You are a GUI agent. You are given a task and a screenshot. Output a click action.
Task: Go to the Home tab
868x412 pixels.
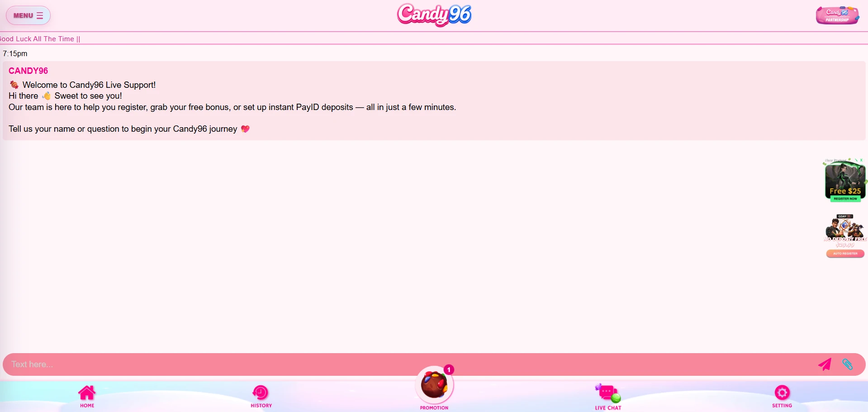87,397
